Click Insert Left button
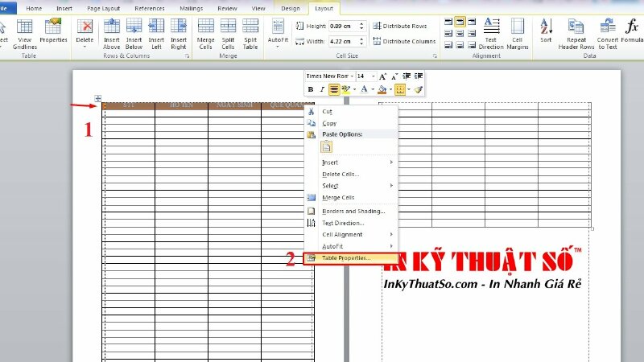644x362 pixels. pyautogui.click(x=156, y=35)
